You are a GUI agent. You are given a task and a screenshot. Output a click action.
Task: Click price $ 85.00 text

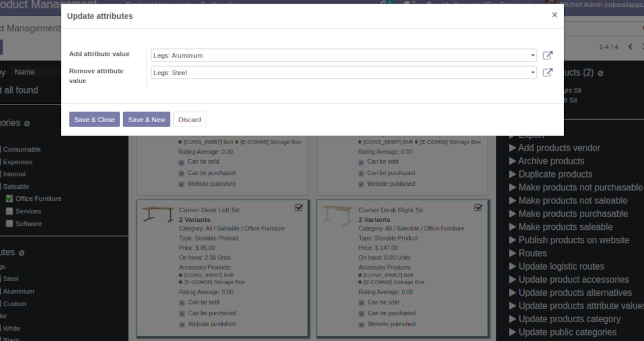197,247
